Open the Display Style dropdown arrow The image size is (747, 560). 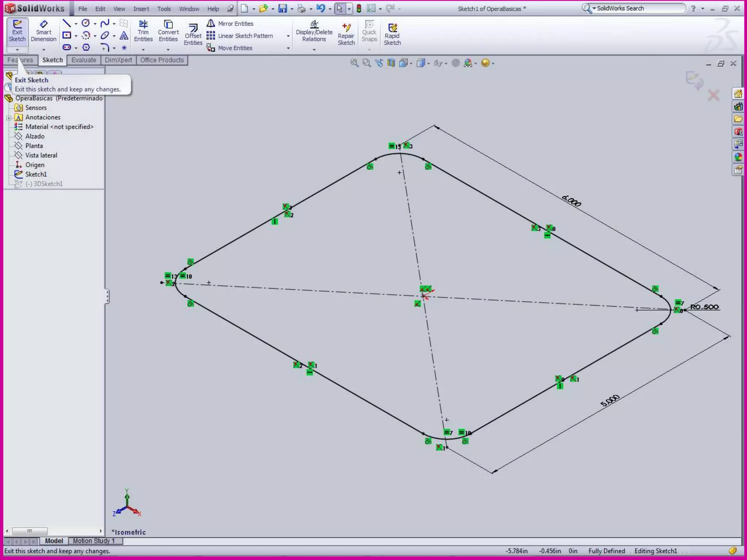point(429,63)
